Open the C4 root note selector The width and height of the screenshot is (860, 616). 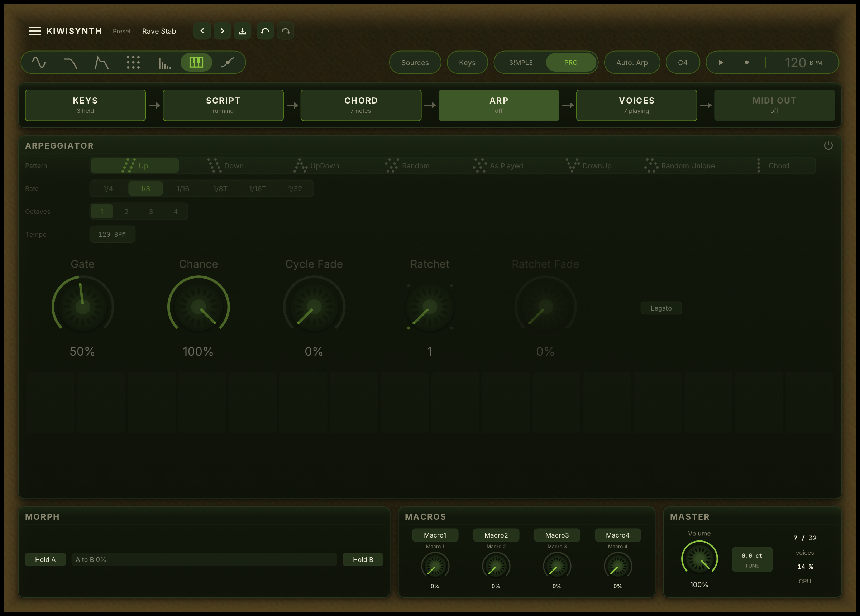tap(683, 62)
